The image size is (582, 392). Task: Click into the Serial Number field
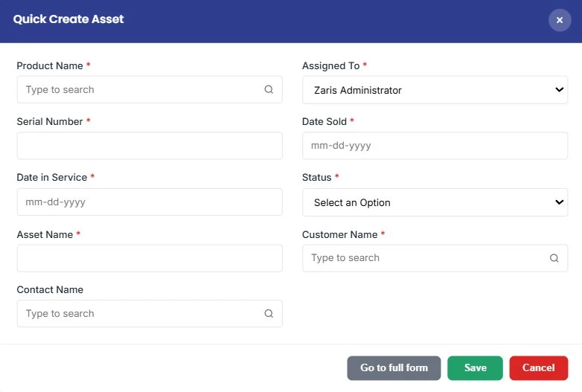[x=150, y=146]
